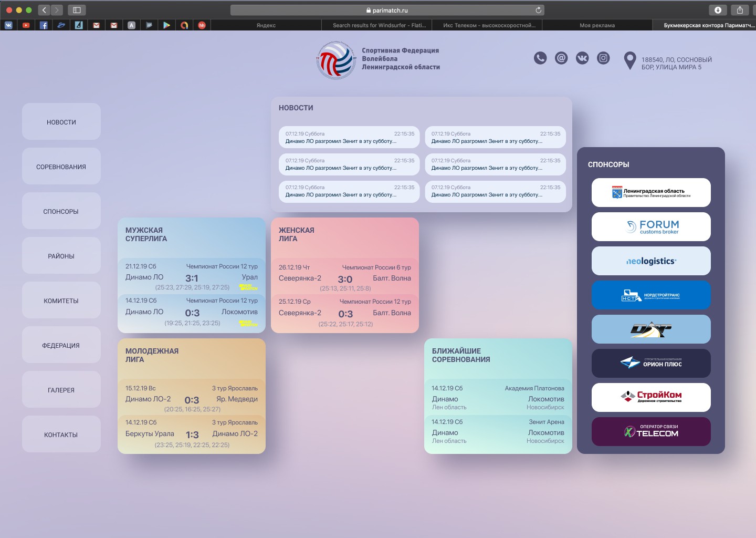Open the Галерея section
This screenshot has width=756, height=538.
click(x=61, y=390)
